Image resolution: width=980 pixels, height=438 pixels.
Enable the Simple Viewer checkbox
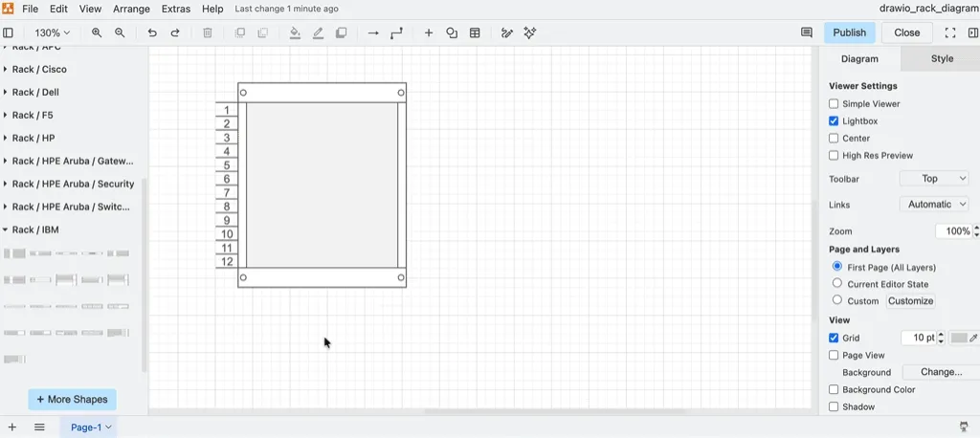(834, 103)
